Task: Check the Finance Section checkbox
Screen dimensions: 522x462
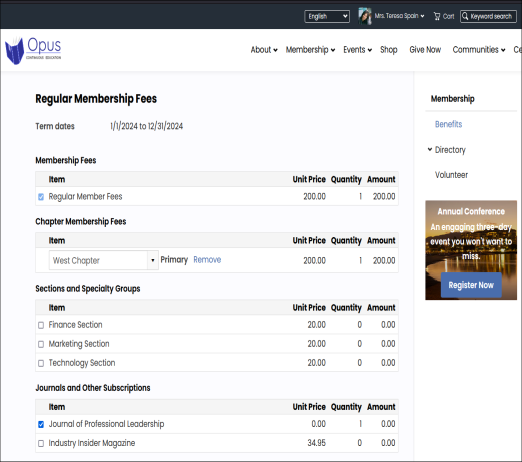Action: [41, 325]
